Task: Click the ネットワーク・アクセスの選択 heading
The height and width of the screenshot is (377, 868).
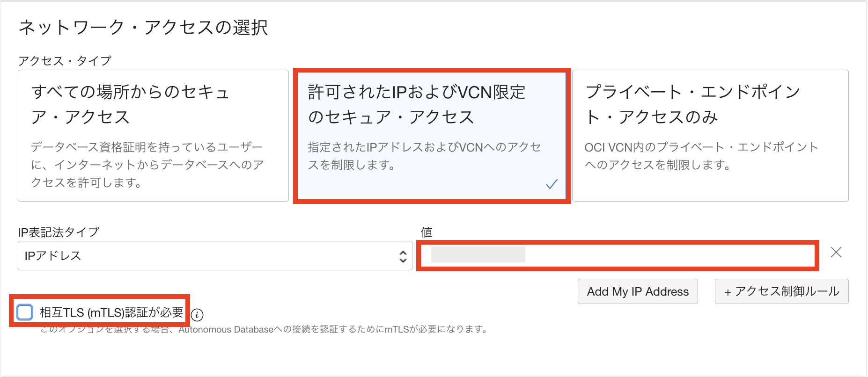Action: pos(143,27)
